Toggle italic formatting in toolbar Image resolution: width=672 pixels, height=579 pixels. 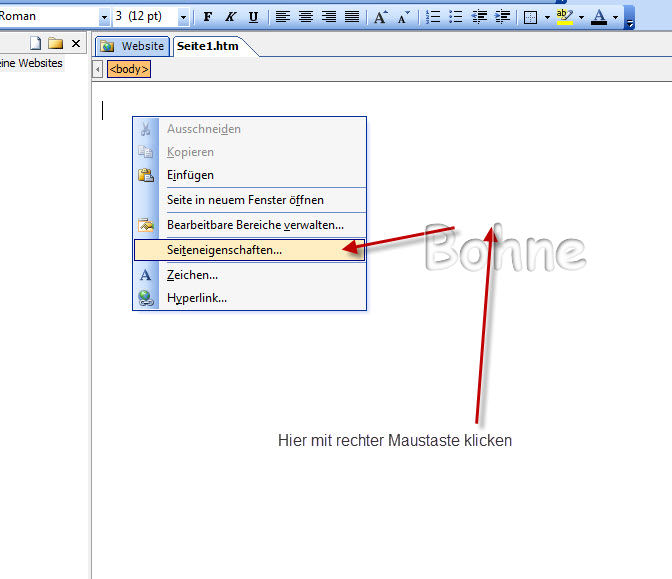(230, 17)
